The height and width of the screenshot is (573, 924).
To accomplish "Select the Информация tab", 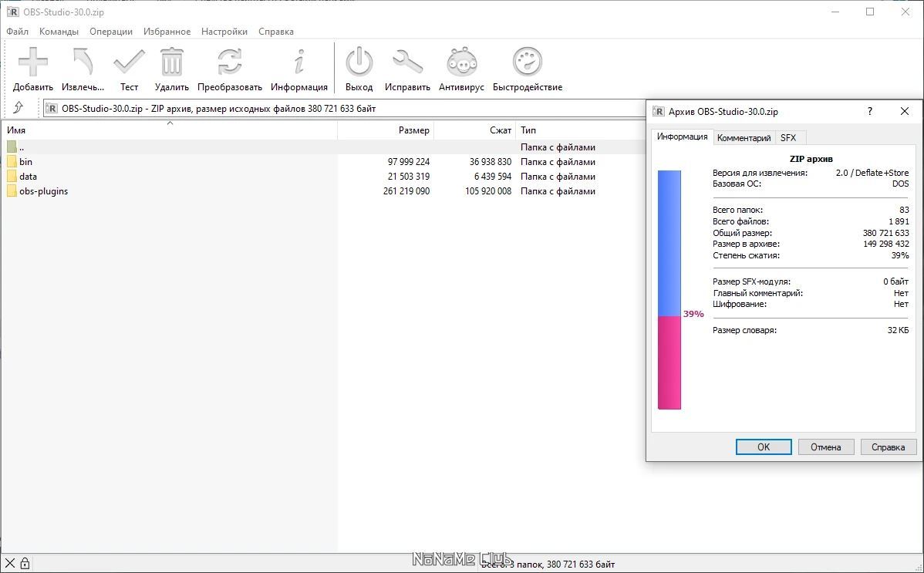I will (x=683, y=137).
